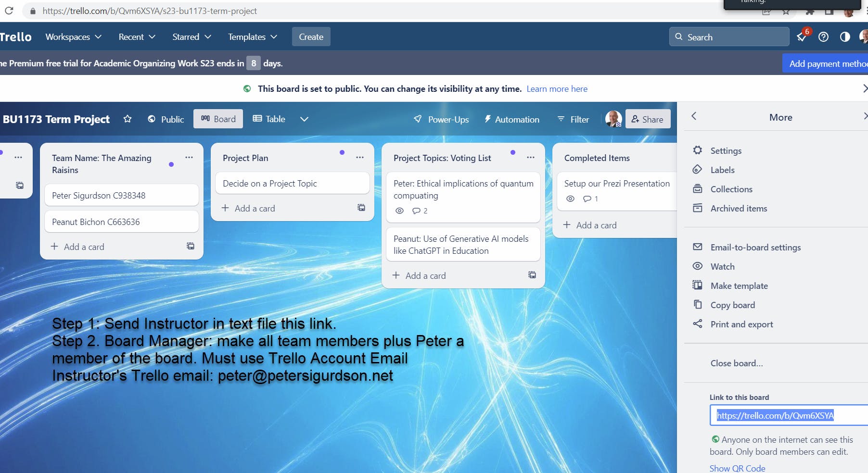Screen dimensions: 868x473
Task: Follow the Learn more here link
Action: click(557, 89)
